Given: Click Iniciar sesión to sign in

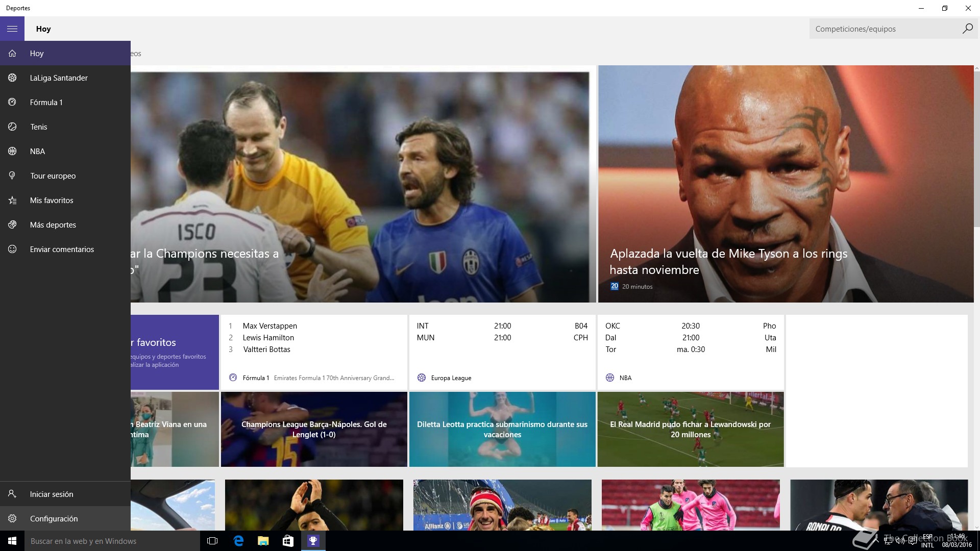Looking at the screenshot, I should tap(65, 494).
